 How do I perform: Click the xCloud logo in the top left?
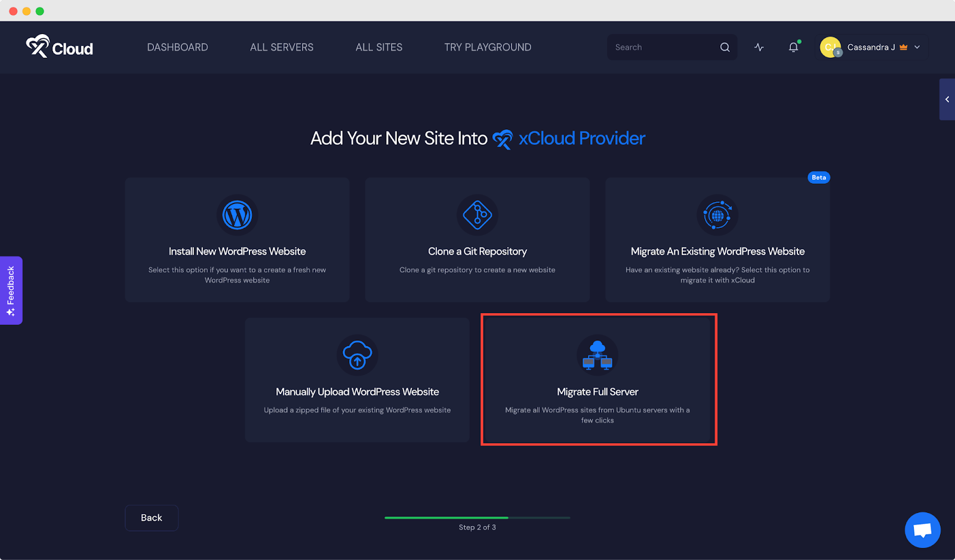coord(59,47)
